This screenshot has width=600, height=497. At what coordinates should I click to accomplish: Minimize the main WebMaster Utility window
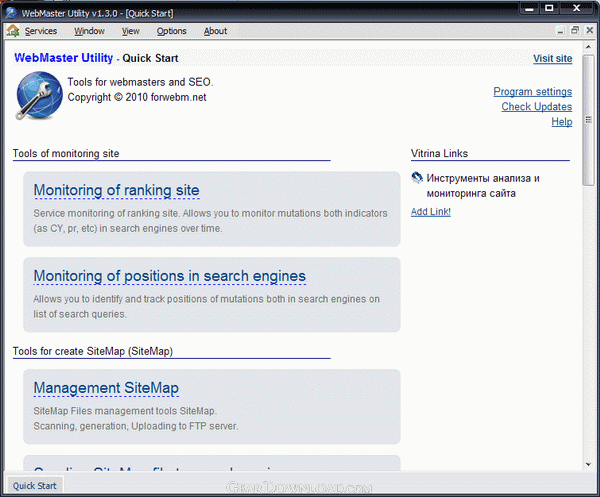[x=529, y=8]
